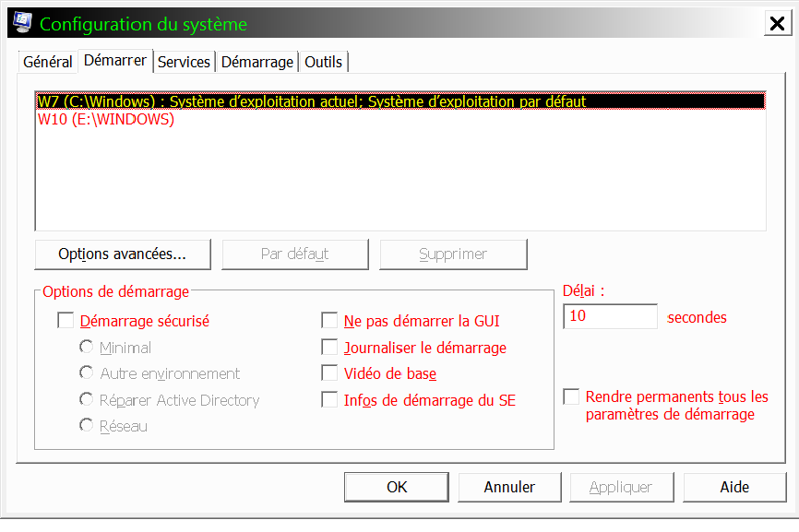Click the Supprimer button
The height and width of the screenshot is (532, 799).
pyautogui.click(x=453, y=254)
